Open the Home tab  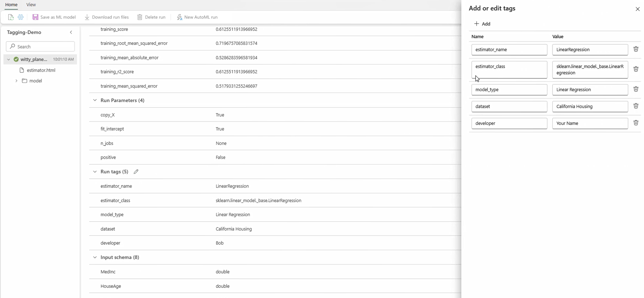(11, 5)
